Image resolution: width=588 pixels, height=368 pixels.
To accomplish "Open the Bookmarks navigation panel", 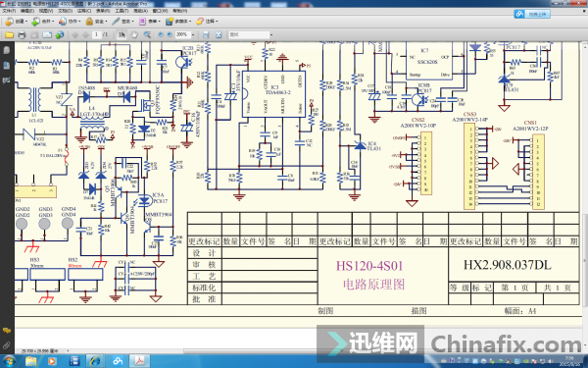I will 7,66.
